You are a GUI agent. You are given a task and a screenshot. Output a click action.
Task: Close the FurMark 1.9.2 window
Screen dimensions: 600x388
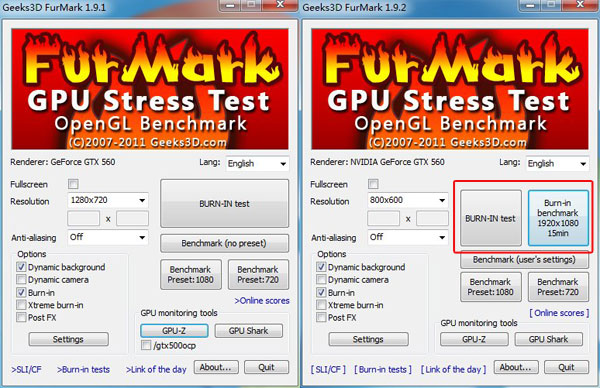tap(580, 5)
